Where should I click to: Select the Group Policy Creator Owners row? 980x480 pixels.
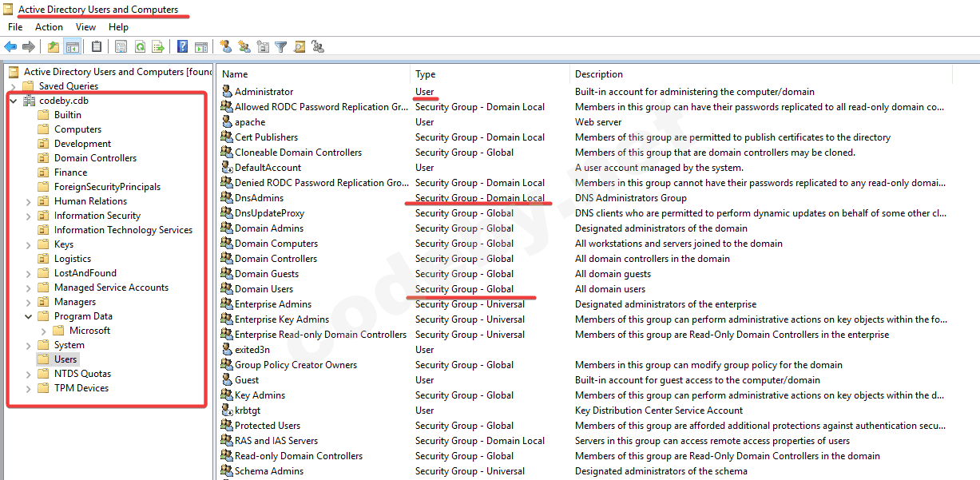[x=585, y=365]
